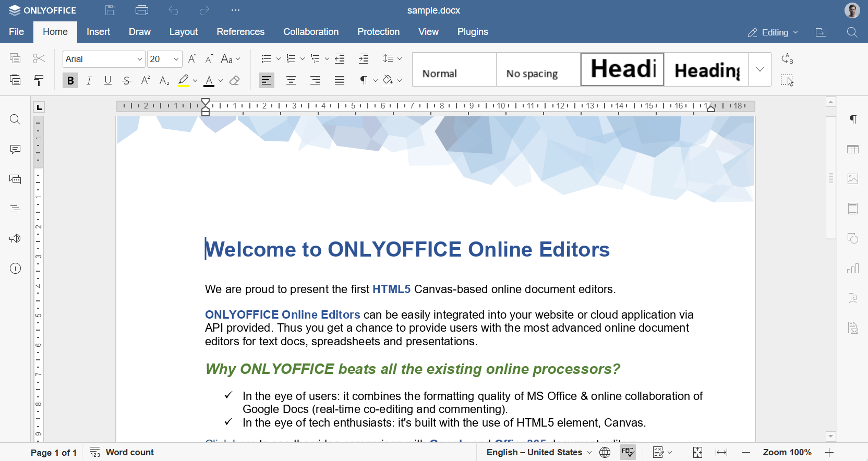Screen dimensions: 868x461
Task: Open the Editing mode dropdown
Action: coord(773,32)
